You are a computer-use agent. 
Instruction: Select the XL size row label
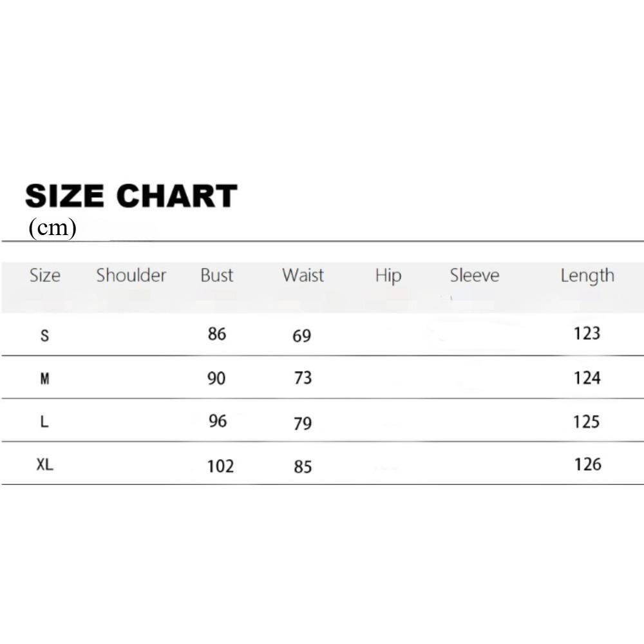pos(44,465)
